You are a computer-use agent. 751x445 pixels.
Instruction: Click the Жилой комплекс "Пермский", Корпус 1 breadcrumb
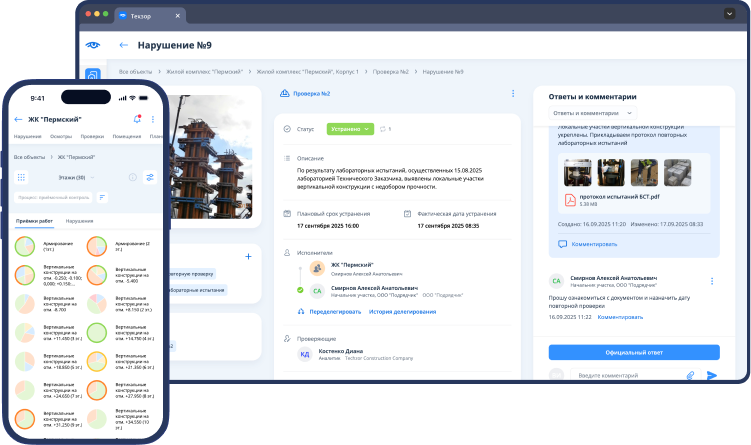307,71
